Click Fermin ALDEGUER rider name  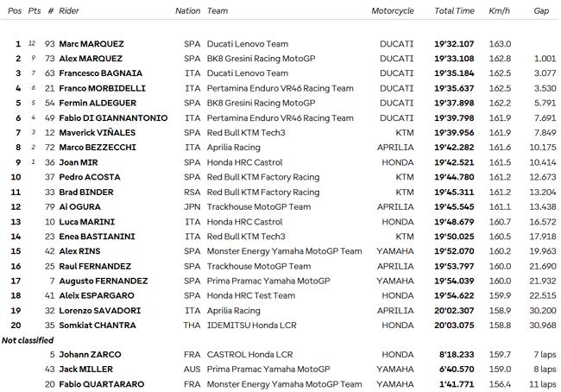[98, 103]
